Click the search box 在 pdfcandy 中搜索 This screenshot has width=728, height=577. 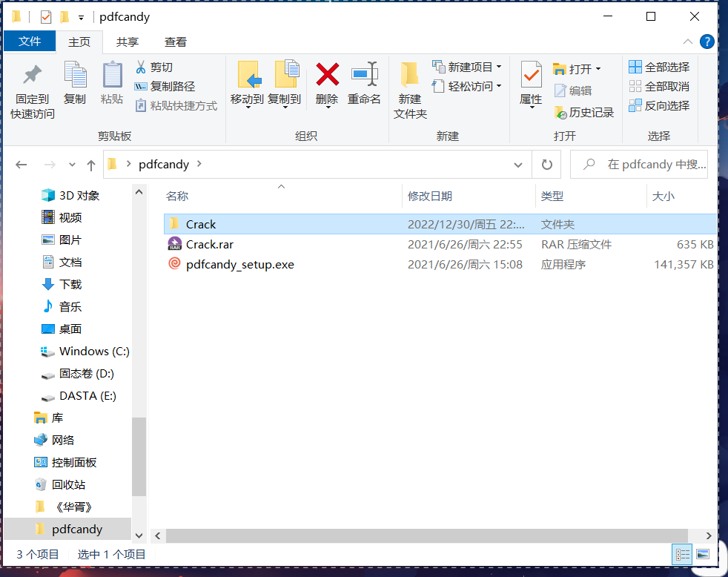[x=639, y=165]
